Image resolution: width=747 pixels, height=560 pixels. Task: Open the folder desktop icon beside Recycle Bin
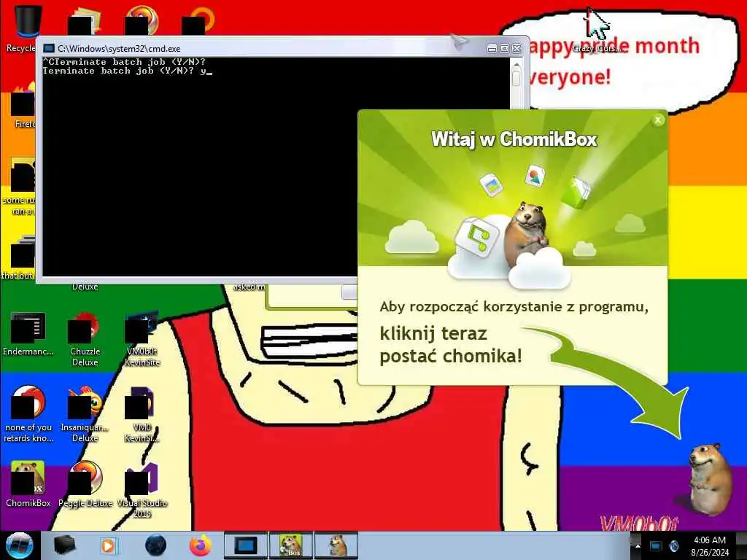point(84,21)
